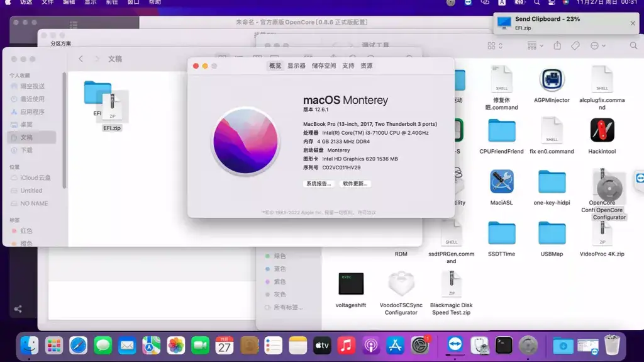Select the one-key-hidpi folder
644x362 pixels.
tap(552, 182)
